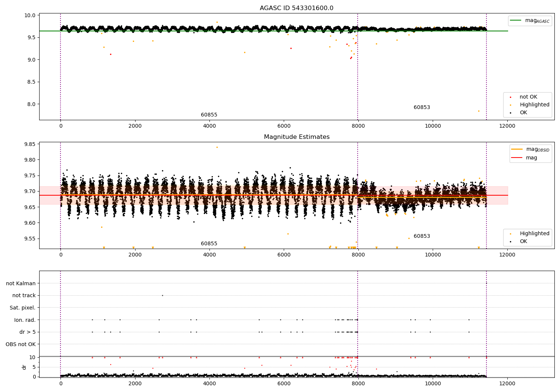Viewport: 560px width, 392px height.
Task: Click the red "mag" legend line sample
Action: click(x=517, y=158)
